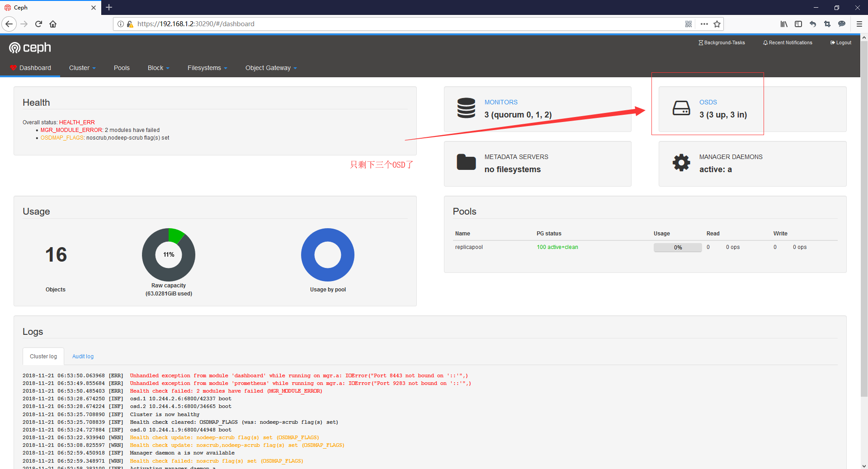
Task: Log out of Ceph dashboard
Action: (x=841, y=42)
